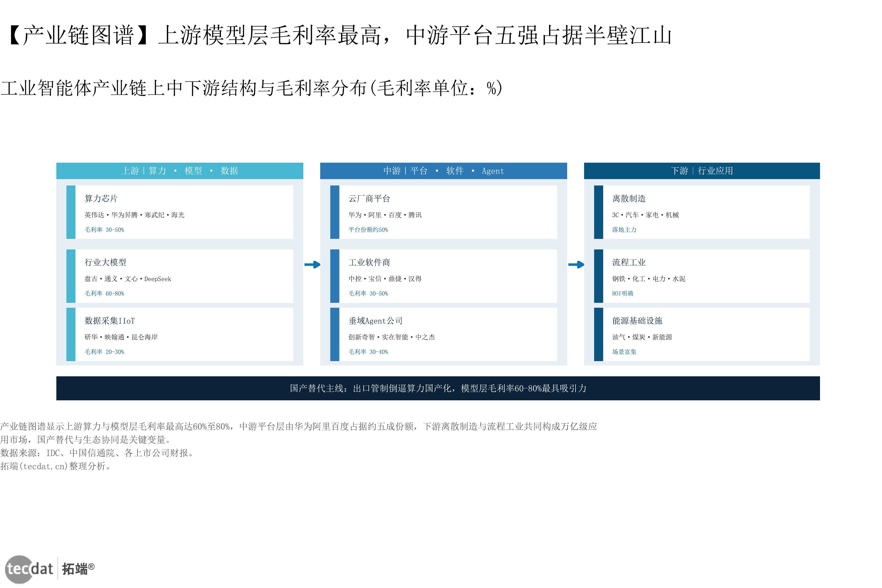Click the 拓端(tecdat.cn)整理分析 line
This screenshot has height=588, width=882.
click(x=56, y=466)
